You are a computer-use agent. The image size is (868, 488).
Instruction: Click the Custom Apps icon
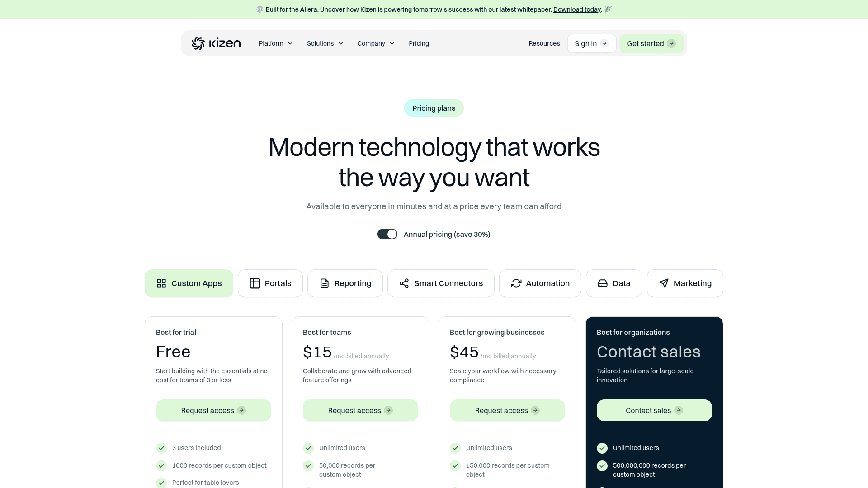tap(161, 283)
